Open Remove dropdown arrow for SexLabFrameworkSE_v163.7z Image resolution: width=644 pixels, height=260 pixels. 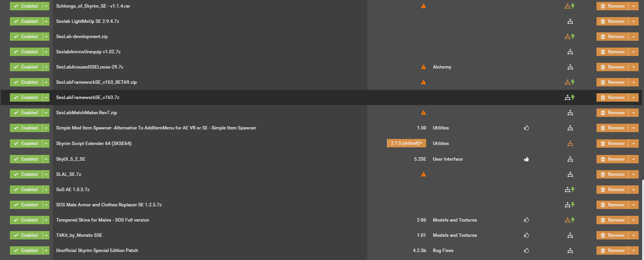click(x=633, y=97)
